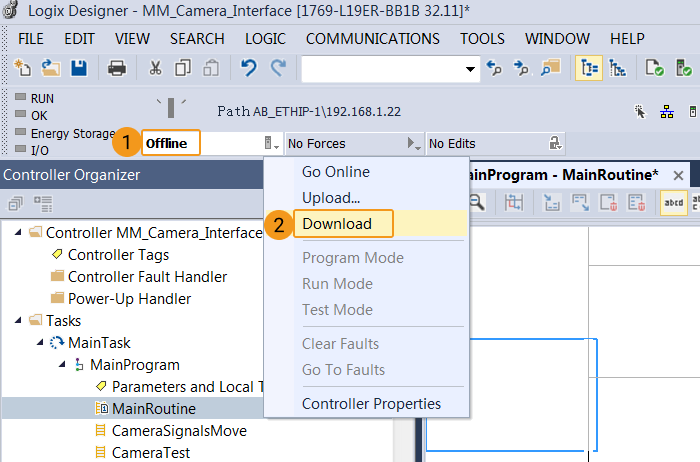Viewport: 700px width, 462px height.
Task: Choose Go Online from the dropdown
Action: pos(336,172)
